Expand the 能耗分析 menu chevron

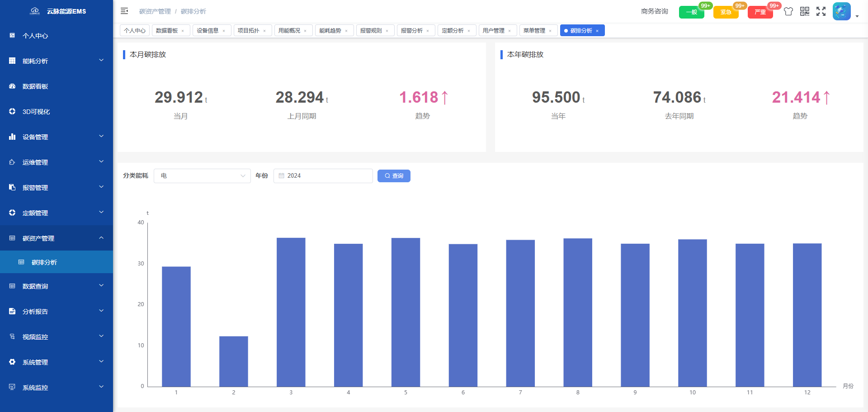pyautogui.click(x=101, y=60)
